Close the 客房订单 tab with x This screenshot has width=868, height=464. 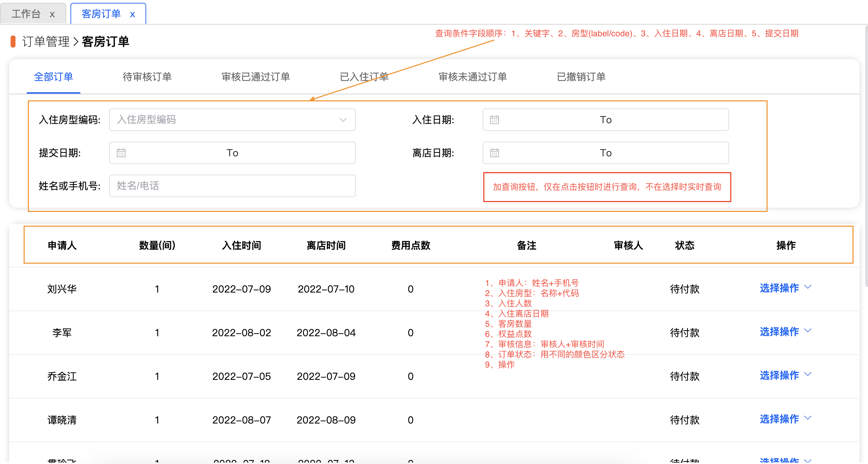(x=132, y=14)
